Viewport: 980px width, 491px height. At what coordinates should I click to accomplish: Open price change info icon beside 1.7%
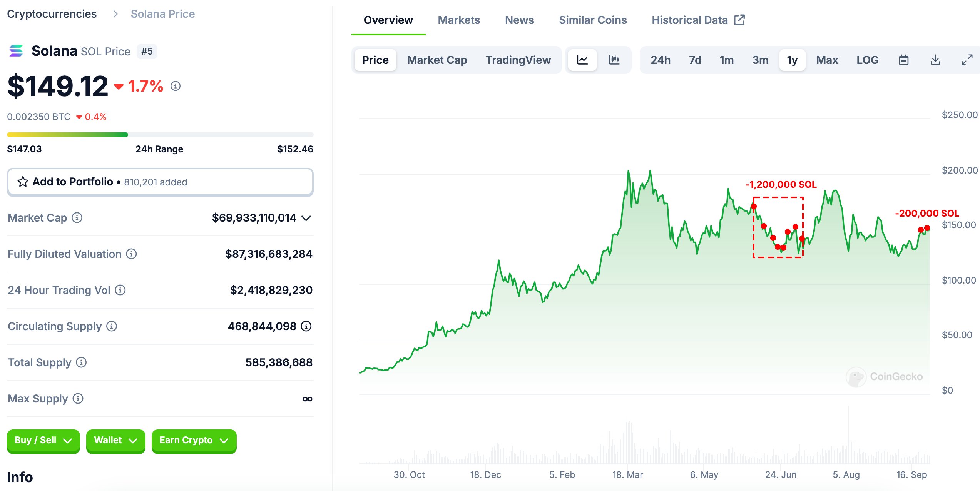176,86
